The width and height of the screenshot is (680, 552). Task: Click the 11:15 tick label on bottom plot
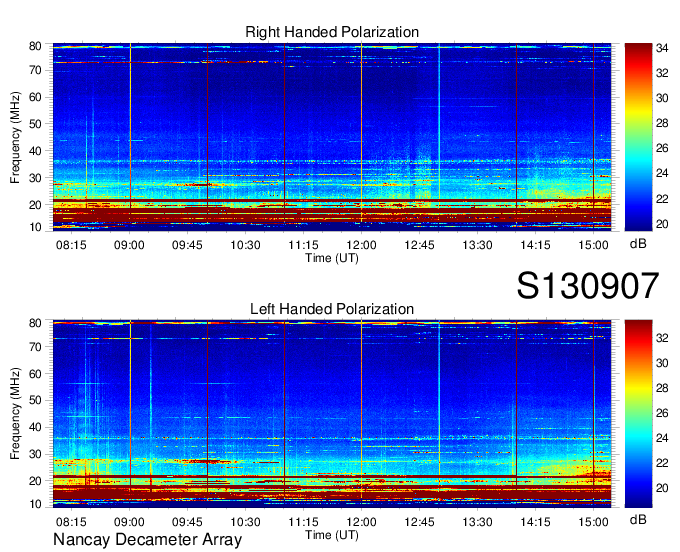(x=303, y=522)
